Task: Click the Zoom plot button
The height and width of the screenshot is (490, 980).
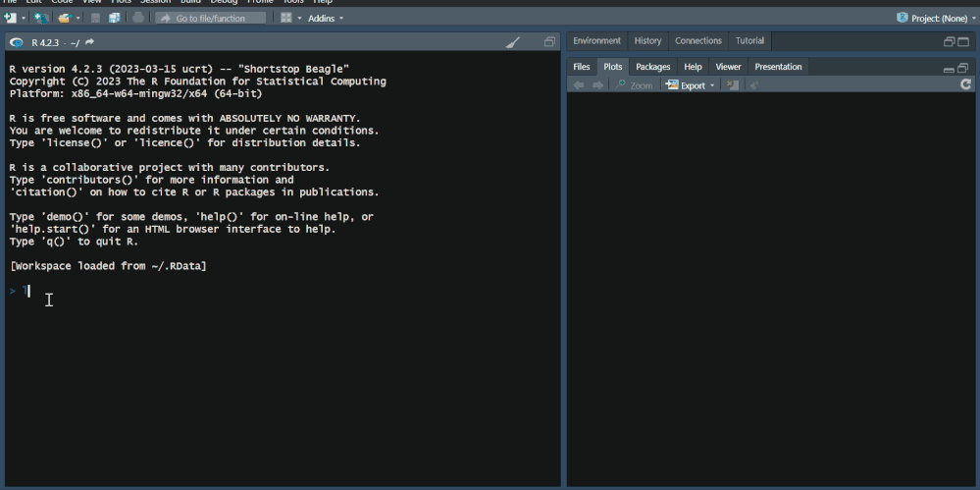Action: [635, 85]
